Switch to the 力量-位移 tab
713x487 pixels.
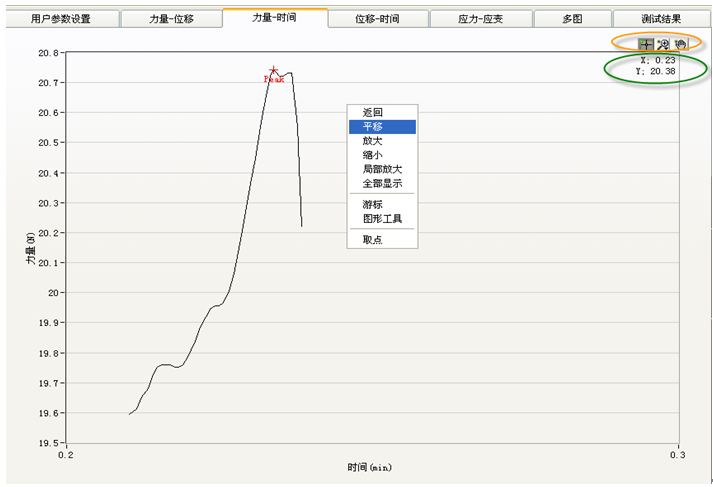coord(171,19)
